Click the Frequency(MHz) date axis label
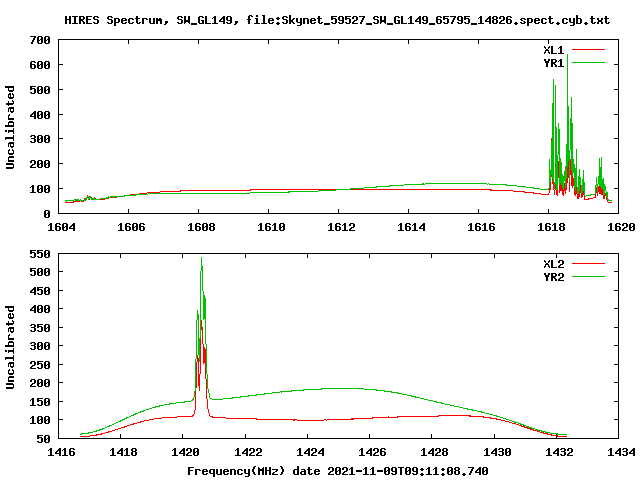Image resolution: width=640 pixels, height=480 pixels. (x=338, y=471)
